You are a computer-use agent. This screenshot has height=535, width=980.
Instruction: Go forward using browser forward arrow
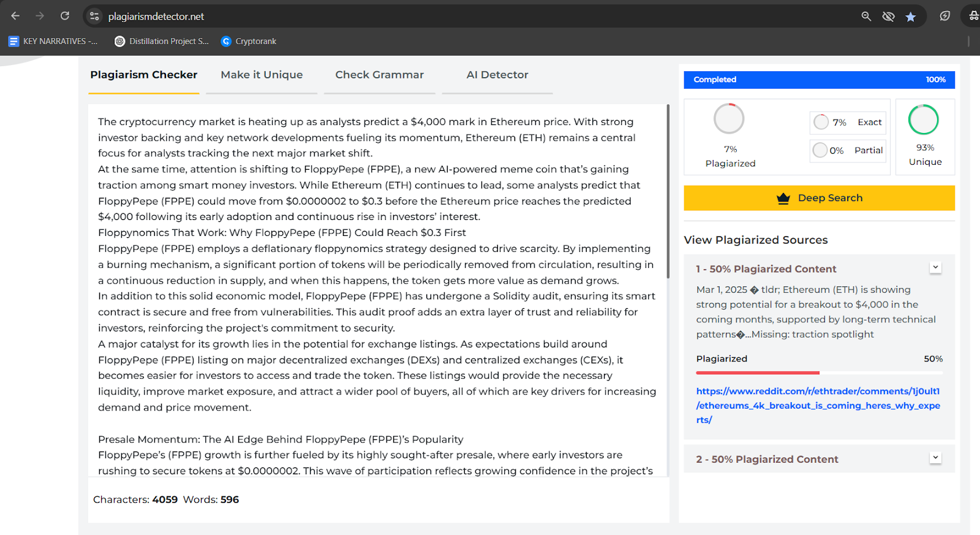40,16
